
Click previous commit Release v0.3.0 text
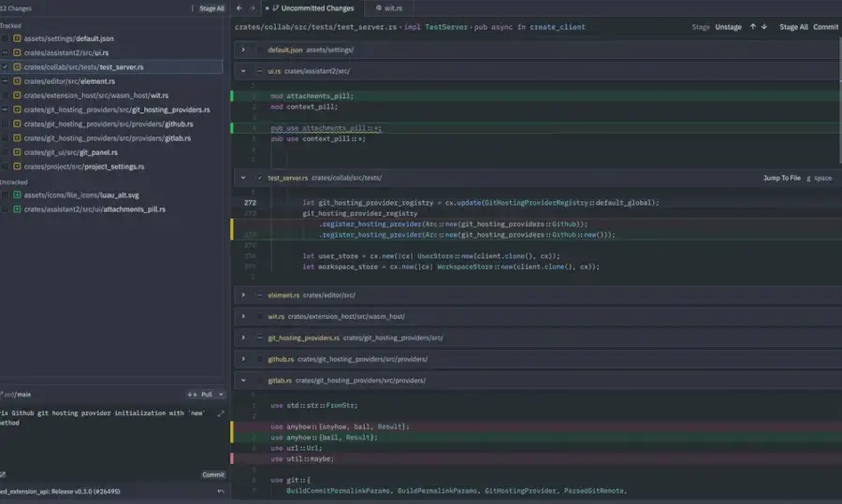pyautogui.click(x=60, y=491)
